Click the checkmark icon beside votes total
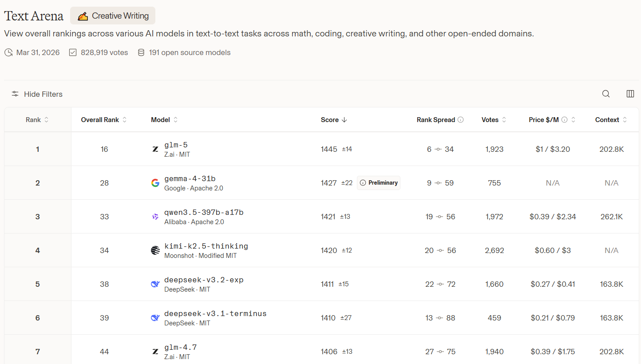Viewport: 641px width, 364px height. point(73,52)
